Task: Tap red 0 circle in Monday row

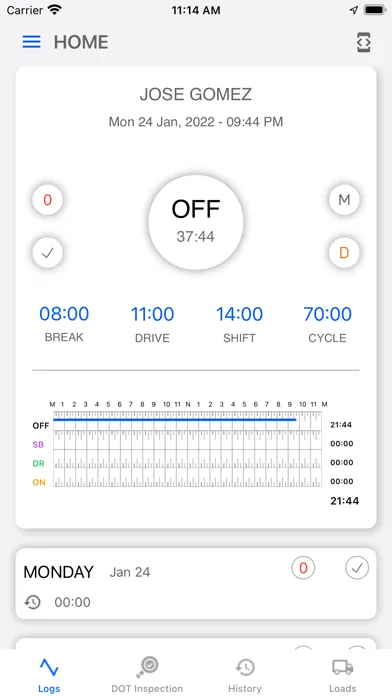Action: coord(303,568)
